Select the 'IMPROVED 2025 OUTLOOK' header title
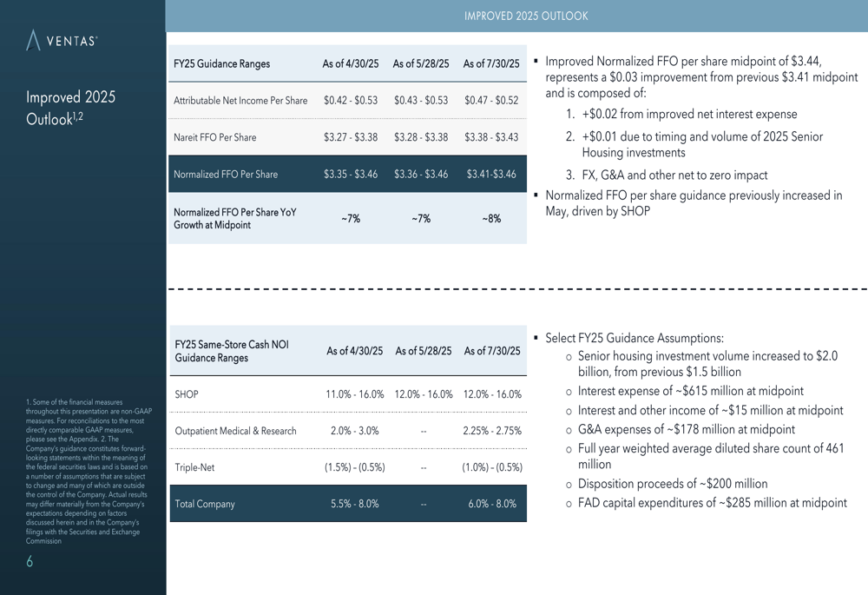 (x=526, y=16)
